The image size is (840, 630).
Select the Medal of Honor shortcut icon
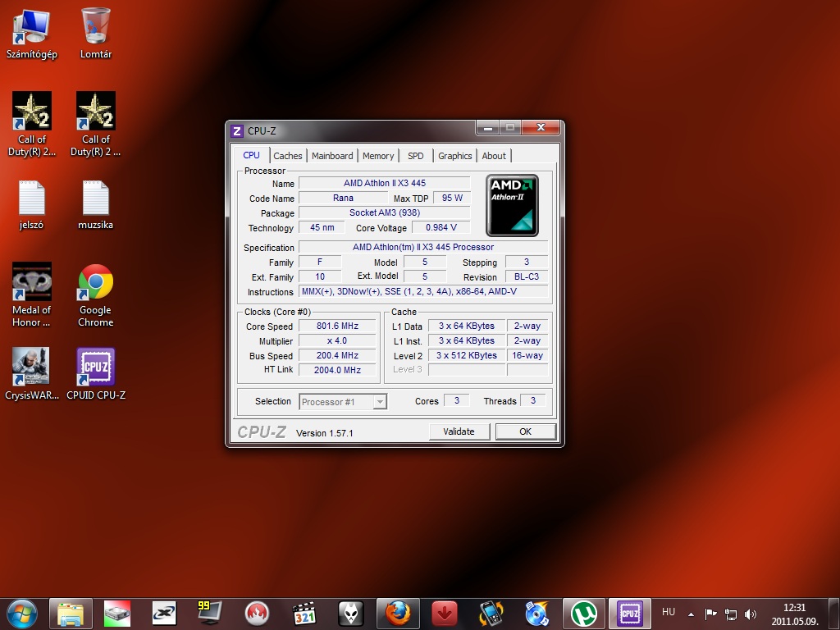(32, 294)
